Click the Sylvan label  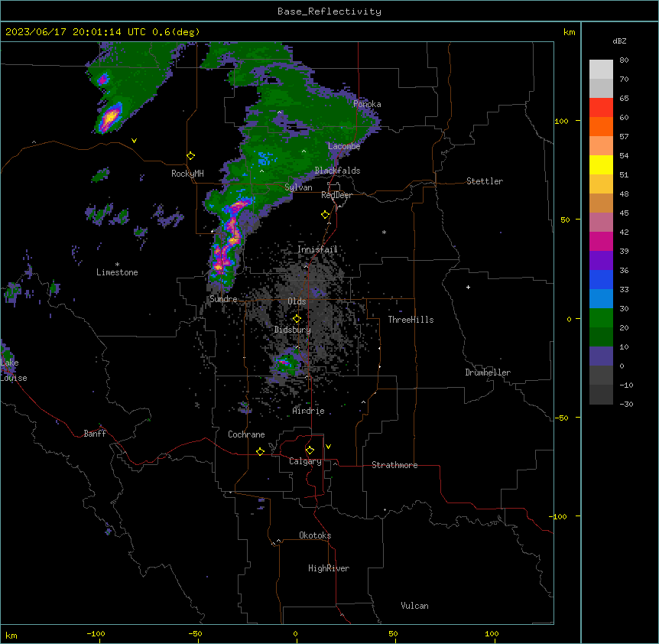click(298, 187)
